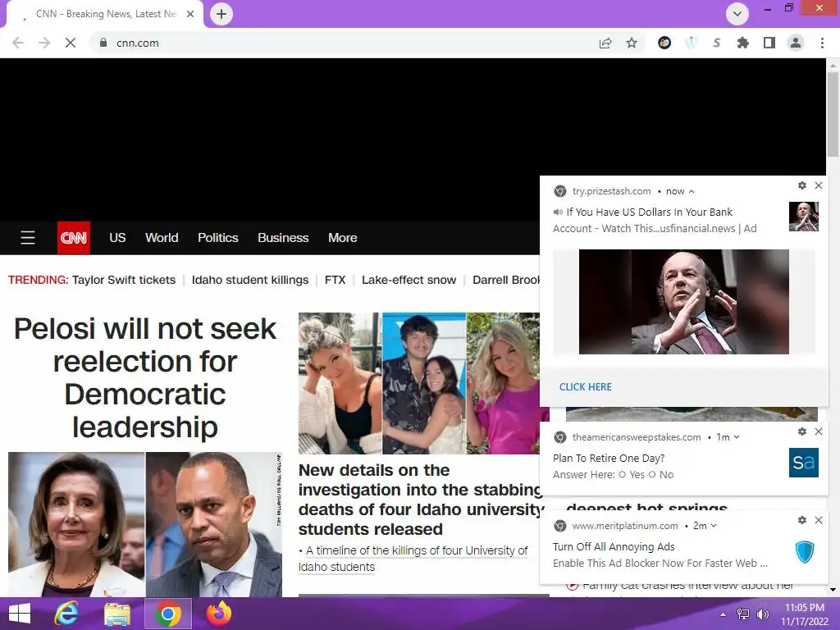Dismiss the meritplatinum notification
Viewport: 840px width, 630px height.
click(x=819, y=520)
